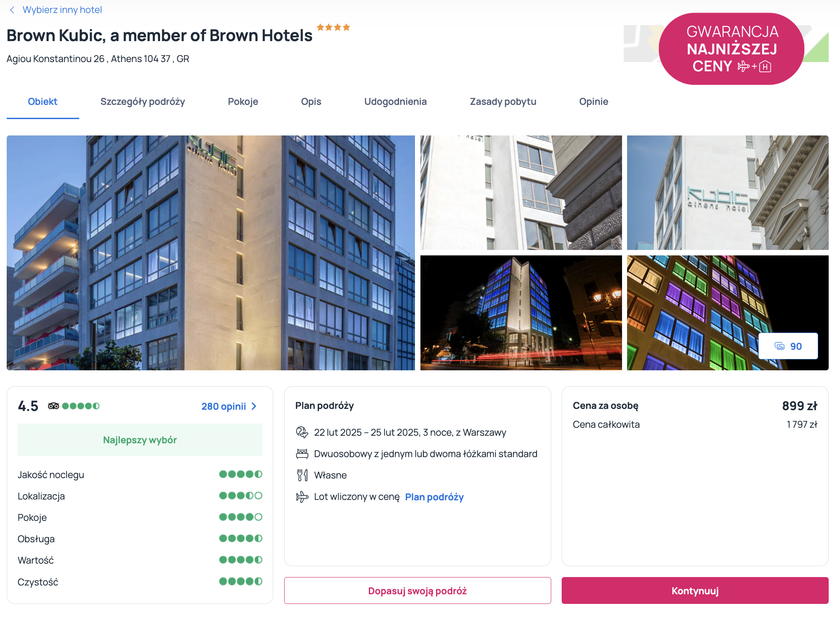840x619 pixels.
Task: Click the TripAdvisor owl logo
Action: click(x=53, y=406)
